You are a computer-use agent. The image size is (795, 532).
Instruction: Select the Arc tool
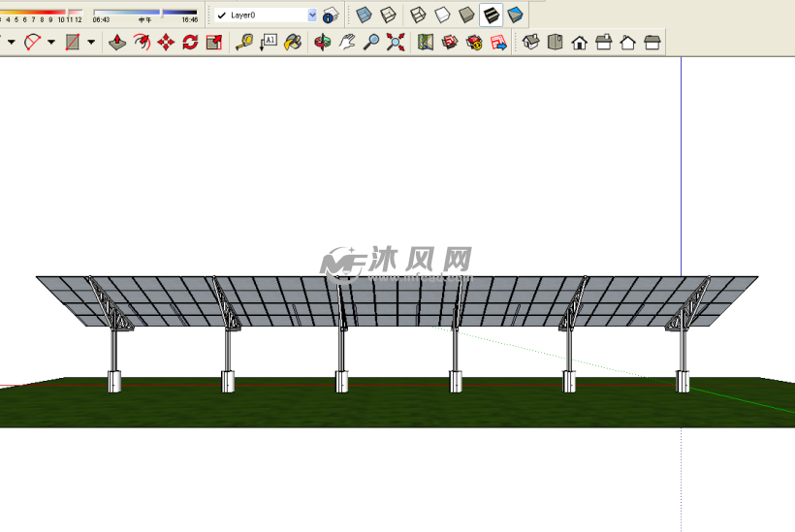[33, 42]
